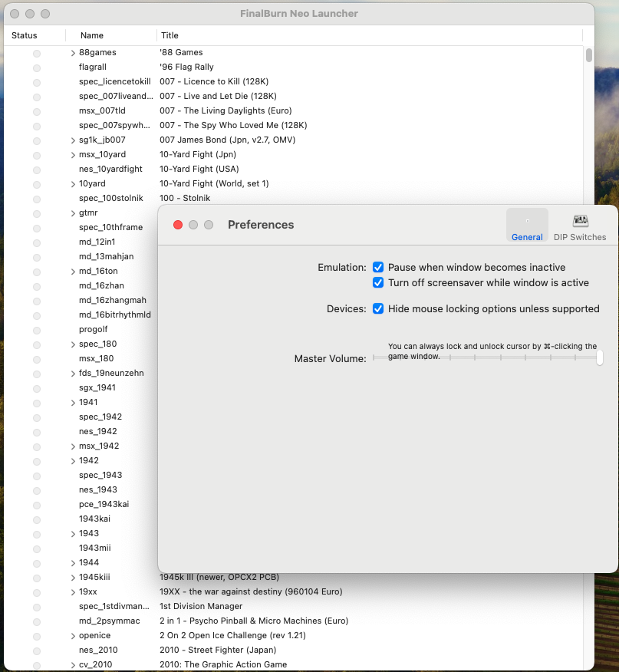Click the status indicator for md_2psymmac
The width and height of the screenshot is (619, 672).
coord(36,621)
